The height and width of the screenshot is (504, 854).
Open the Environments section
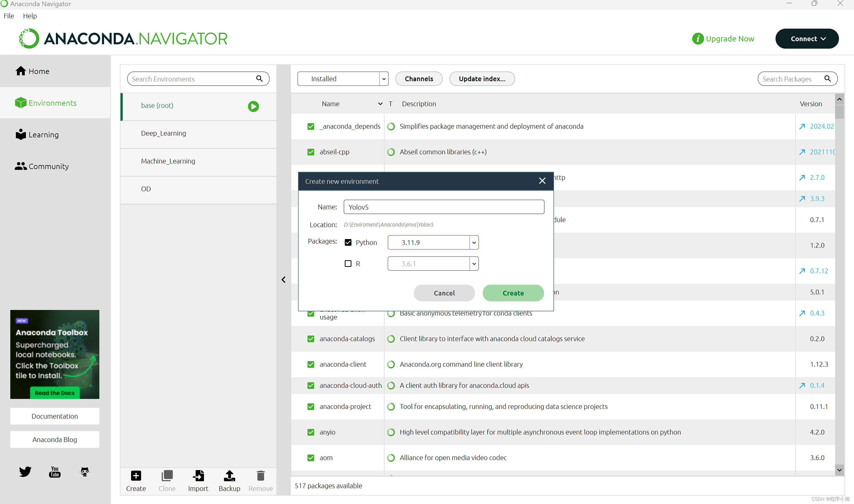coord(55,103)
